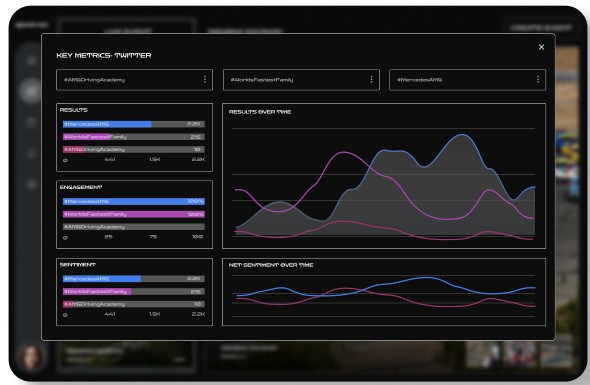Click #MercedesAMG bar in Sentiment panel
The width and height of the screenshot is (590, 385).
click(134, 279)
